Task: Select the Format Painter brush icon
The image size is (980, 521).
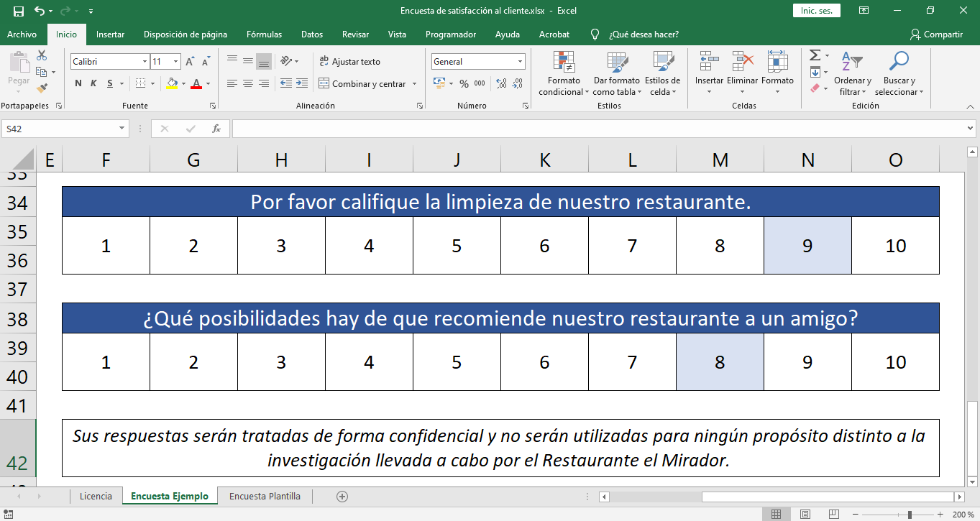Action: 42,88
